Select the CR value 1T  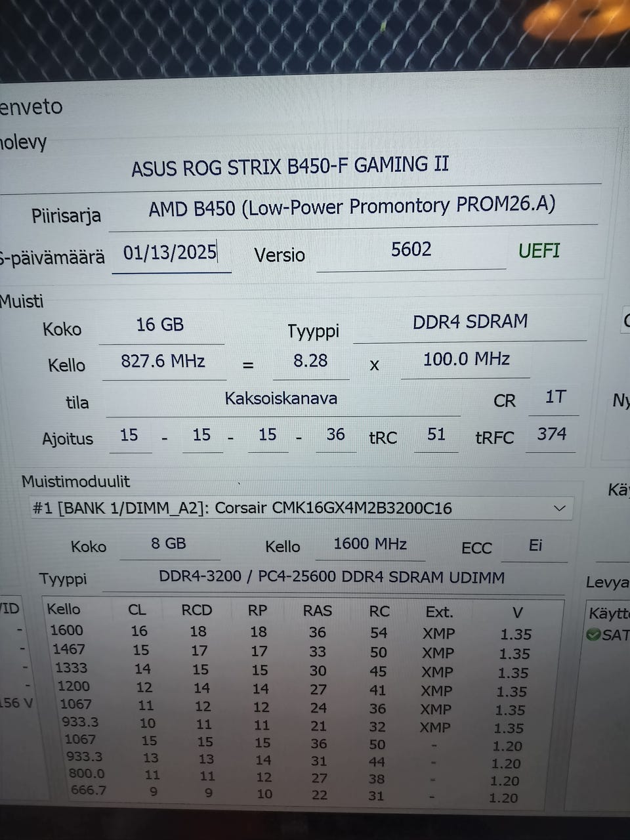click(555, 397)
